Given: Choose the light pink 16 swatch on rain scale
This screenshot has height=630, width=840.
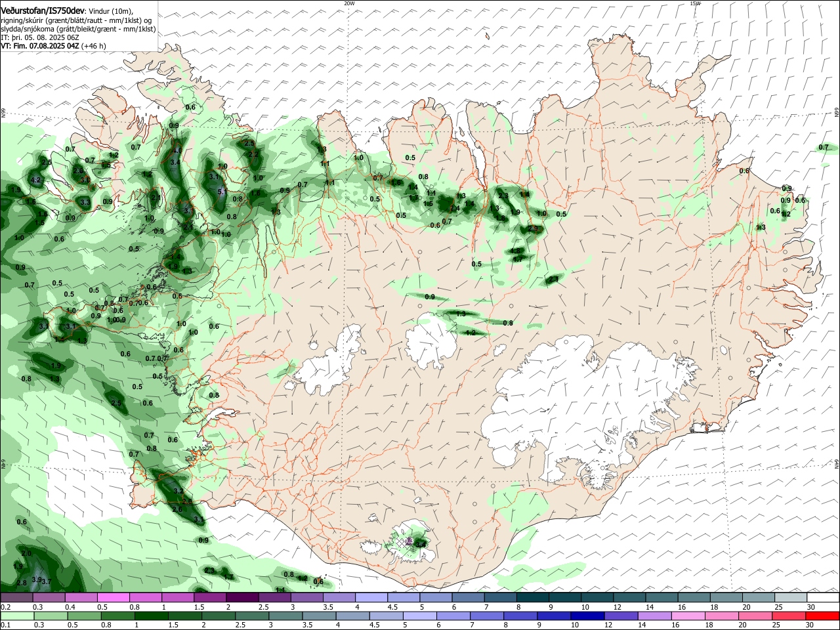Looking at the screenshot, I should click(x=688, y=616).
